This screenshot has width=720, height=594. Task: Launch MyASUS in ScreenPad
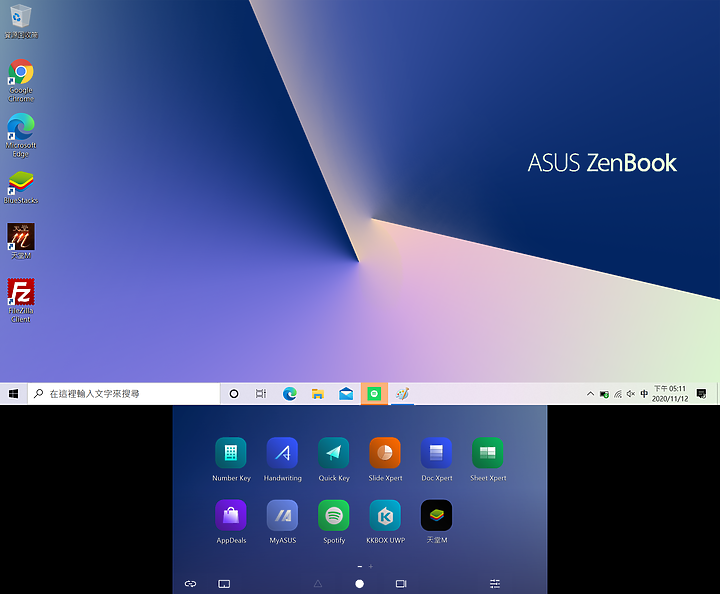(282, 521)
